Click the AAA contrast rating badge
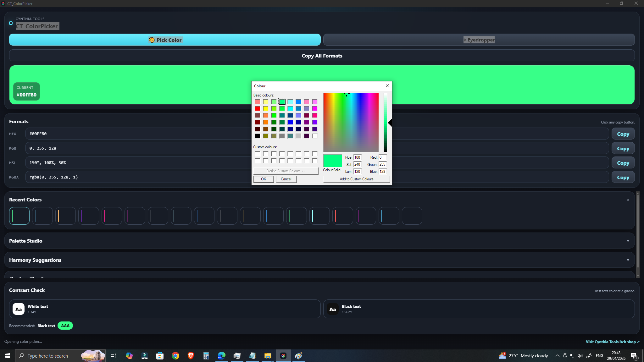 click(65, 326)
